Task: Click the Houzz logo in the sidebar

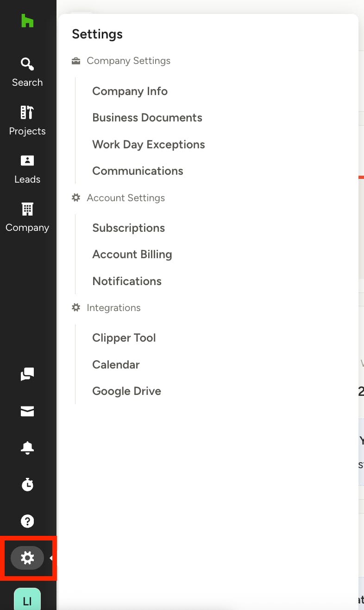Action: point(27,21)
